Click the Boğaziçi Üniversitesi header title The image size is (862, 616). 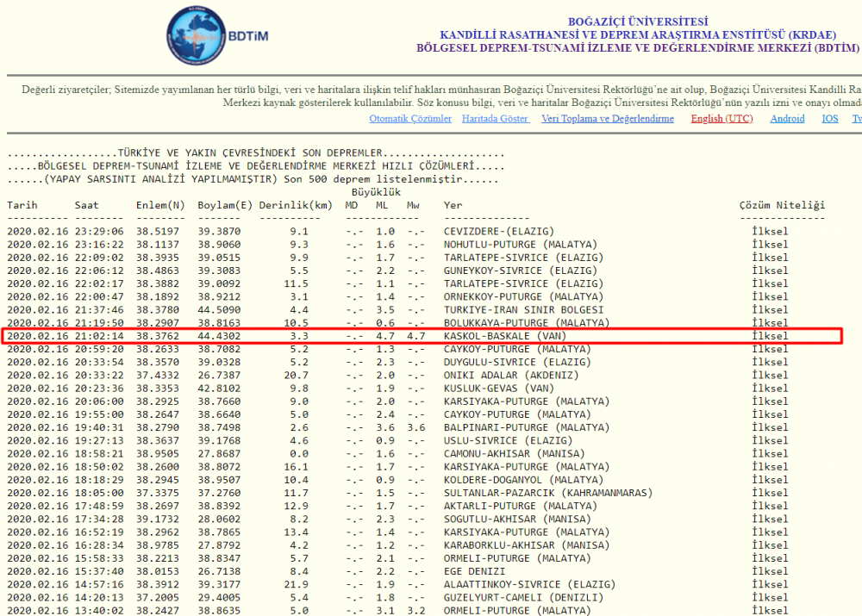[x=638, y=22]
